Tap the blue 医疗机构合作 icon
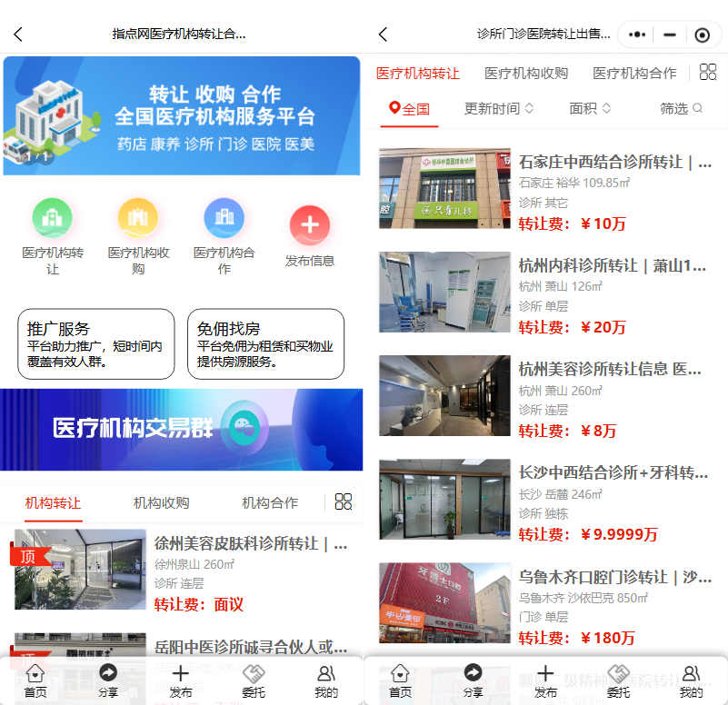 (x=224, y=218)
